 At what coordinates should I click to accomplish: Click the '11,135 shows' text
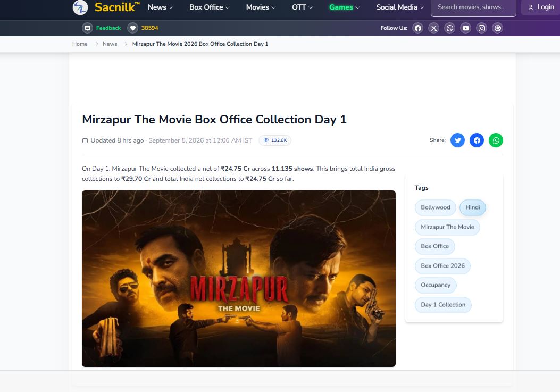pyautogui.click(x=292, y=169)
